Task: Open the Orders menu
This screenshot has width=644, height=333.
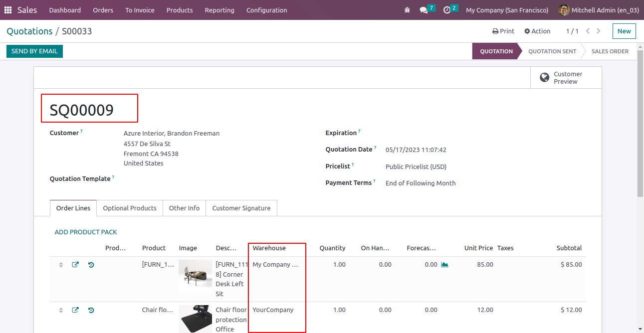Action: [x=103, y=10]
